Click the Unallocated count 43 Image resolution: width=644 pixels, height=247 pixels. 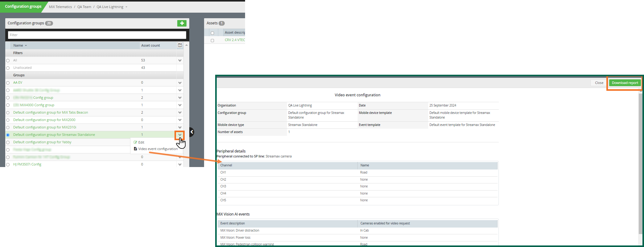point(143,68)
